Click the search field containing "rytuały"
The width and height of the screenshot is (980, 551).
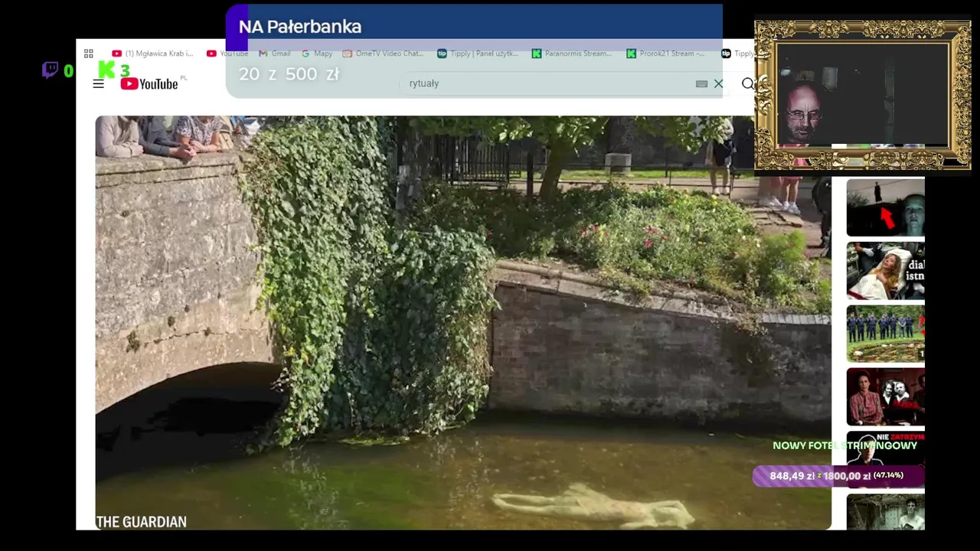(x=547, y=83)
